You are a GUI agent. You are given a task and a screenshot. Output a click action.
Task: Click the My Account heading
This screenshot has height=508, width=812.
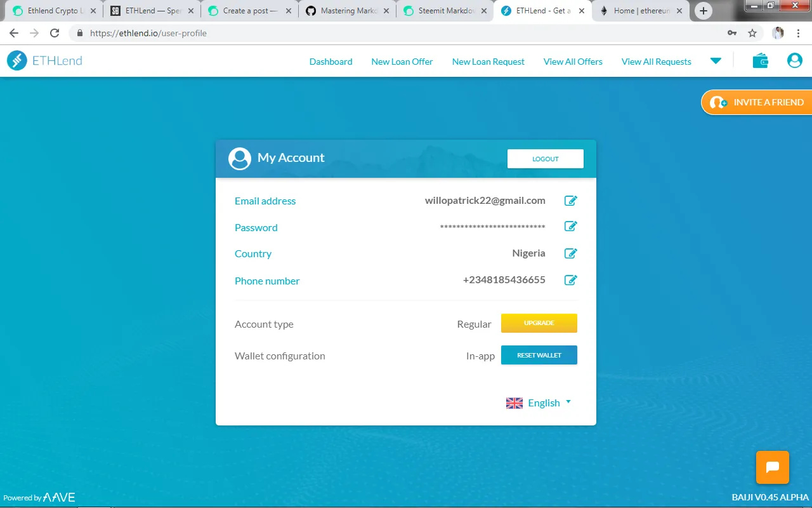291,157
